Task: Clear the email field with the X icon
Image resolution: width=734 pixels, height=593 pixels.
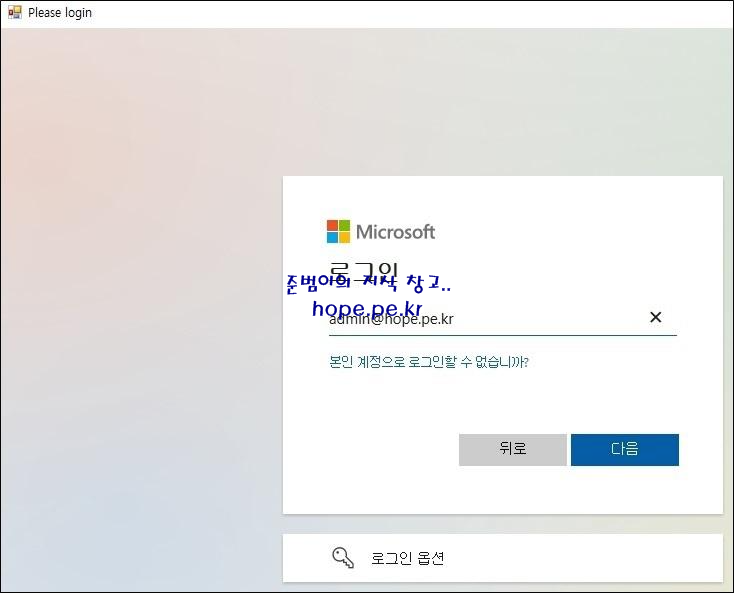Action: [655, 317]
